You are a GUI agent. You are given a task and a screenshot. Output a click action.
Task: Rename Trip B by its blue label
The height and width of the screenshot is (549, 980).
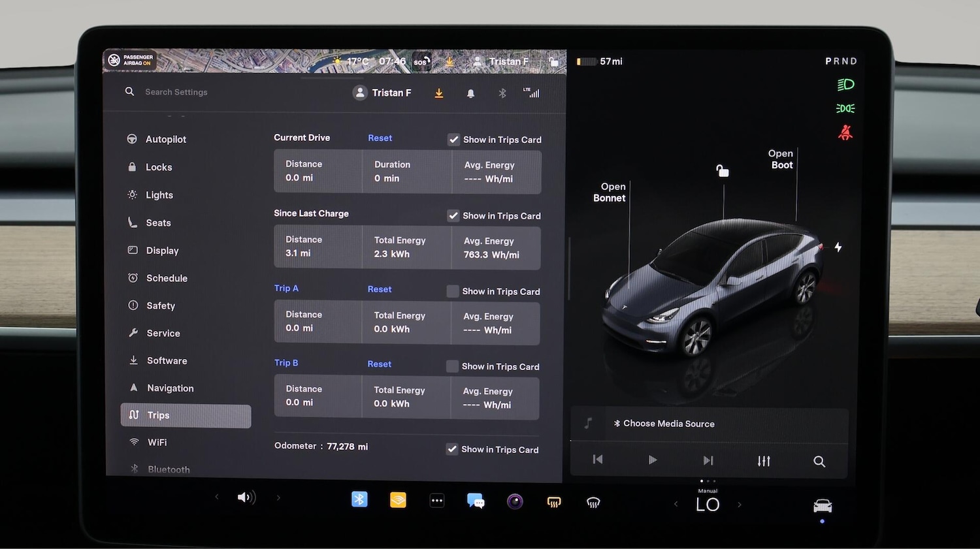click(x=286, y=363)
